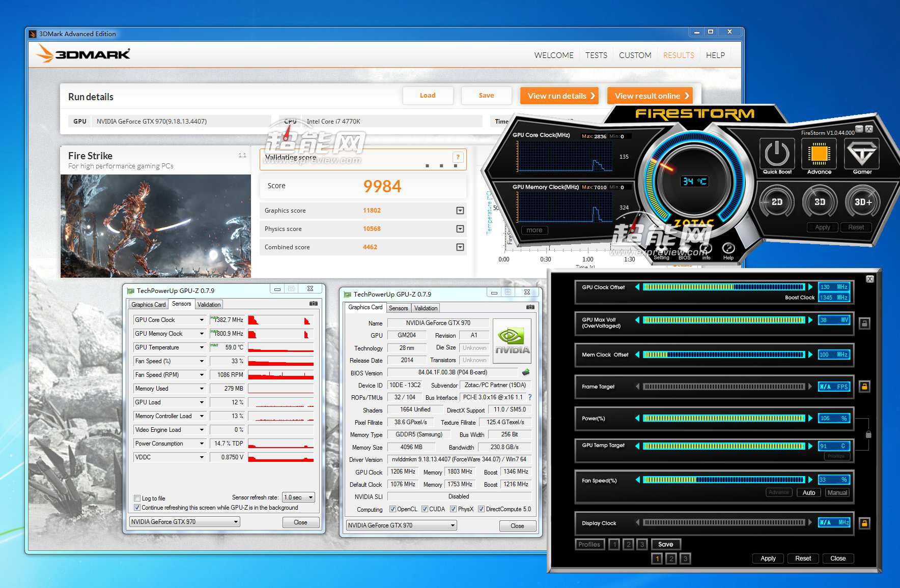Click the GPU Max Volt lock icon

[864, 323]
